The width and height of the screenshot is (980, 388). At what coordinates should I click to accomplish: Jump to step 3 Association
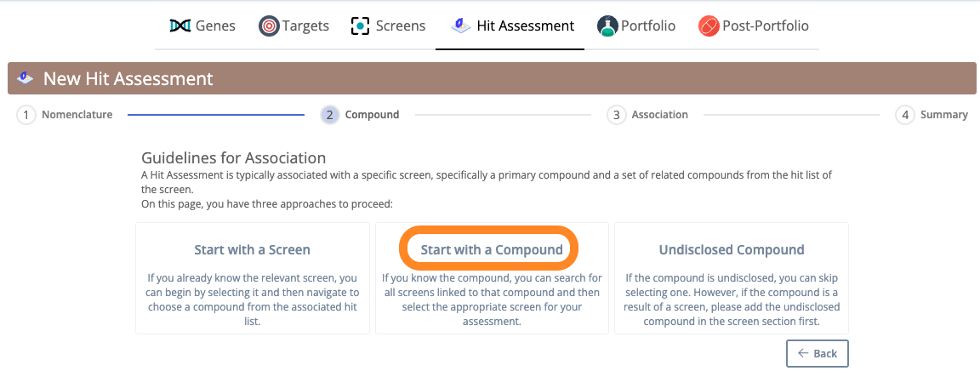click(647, 115)
